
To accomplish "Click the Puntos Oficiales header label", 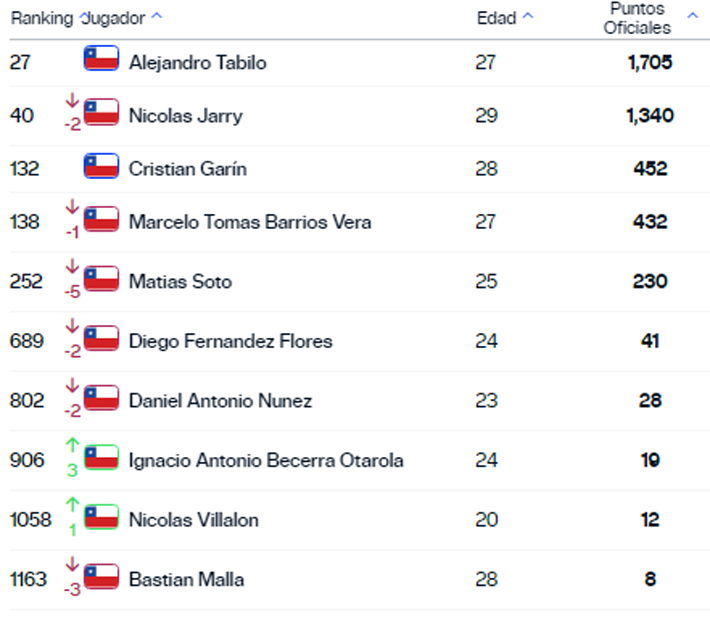I will 636,18.
